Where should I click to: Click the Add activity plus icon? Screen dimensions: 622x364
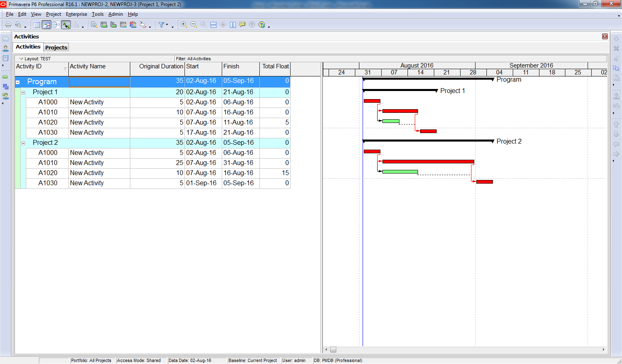[616, 39]
